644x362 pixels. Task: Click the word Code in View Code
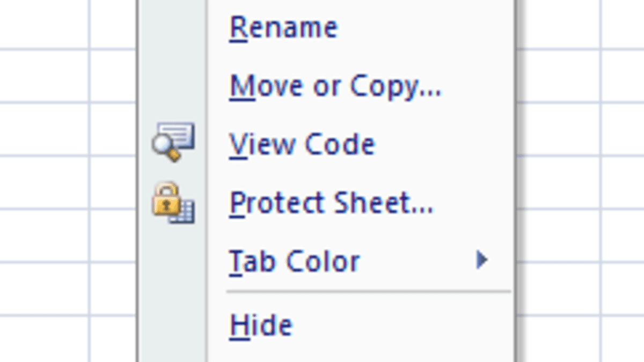tap(339, 144)
